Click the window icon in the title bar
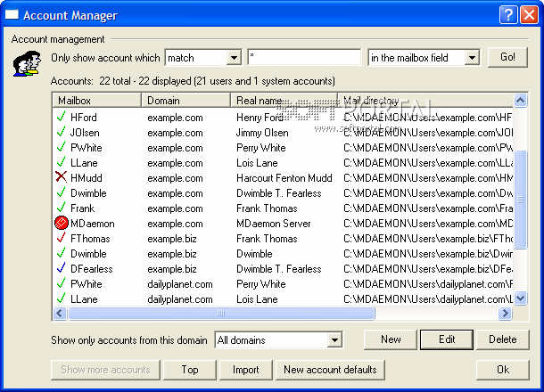The height and width of the screenshot is (392, 544). coord(12,14)
